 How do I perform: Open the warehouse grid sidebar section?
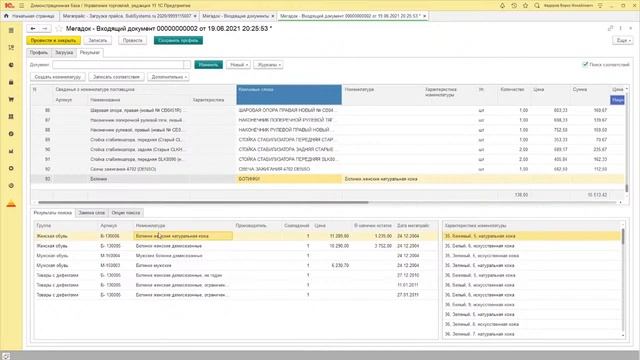[11, 117]
